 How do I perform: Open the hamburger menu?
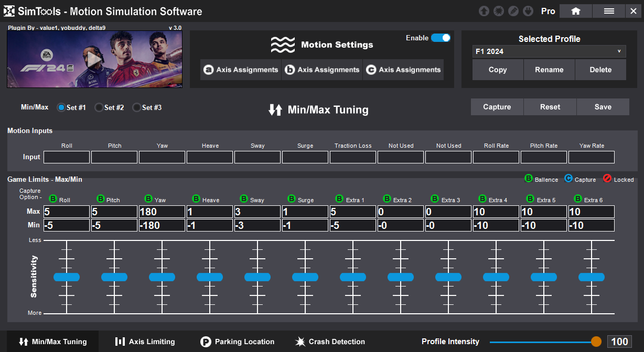pyautogui.click(x=609, y=11)
